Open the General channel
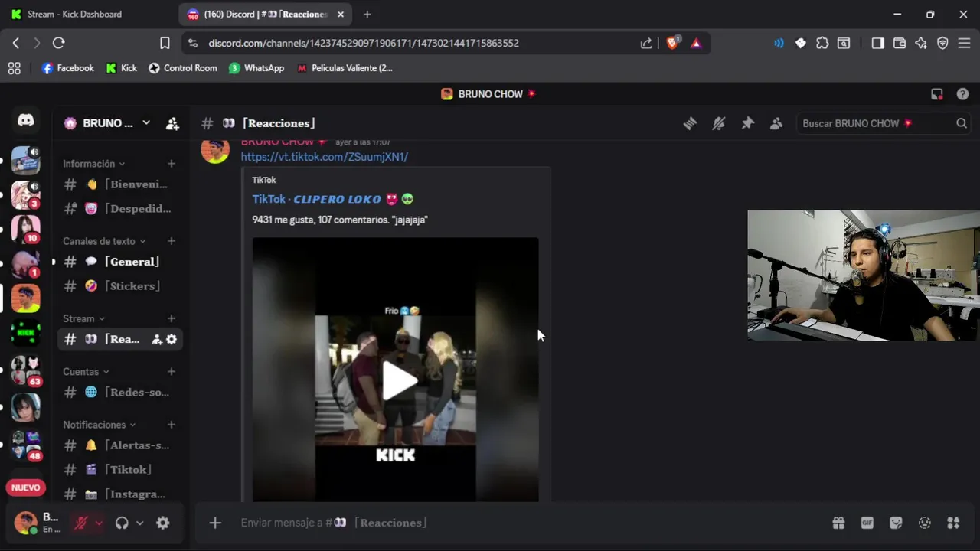Viewport: 980px width, 551px height. click(x=119, y=262)
